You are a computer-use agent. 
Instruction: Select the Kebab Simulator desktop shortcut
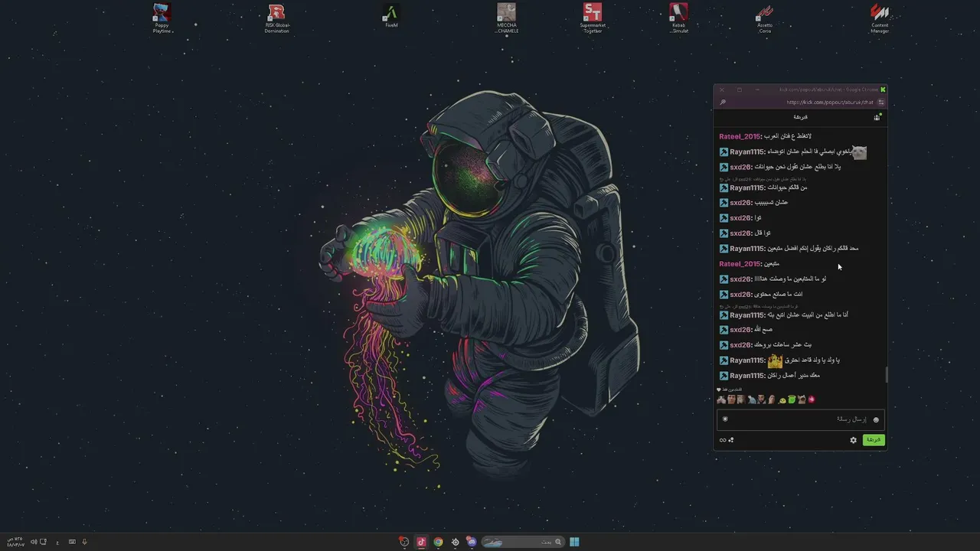pos(679,18)
